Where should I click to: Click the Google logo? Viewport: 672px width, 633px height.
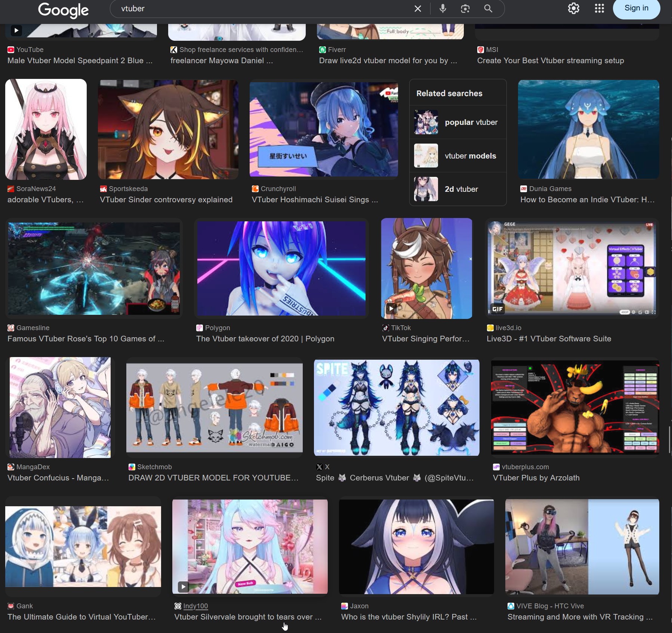point(63,10)
